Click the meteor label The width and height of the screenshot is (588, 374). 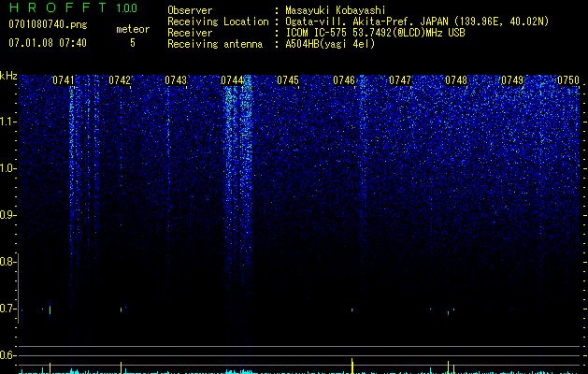pos(133,29)
